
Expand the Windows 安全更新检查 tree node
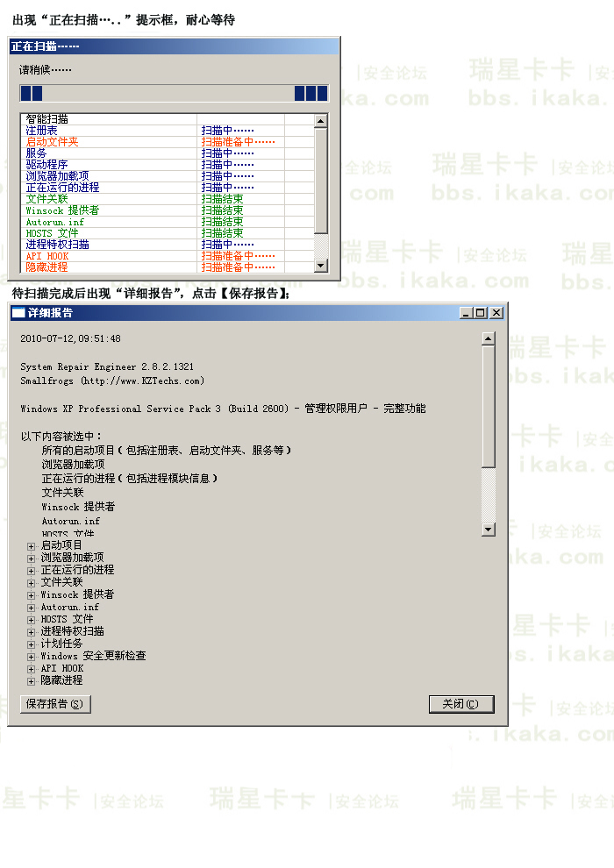pyautogui.click(x=31, y=657)
